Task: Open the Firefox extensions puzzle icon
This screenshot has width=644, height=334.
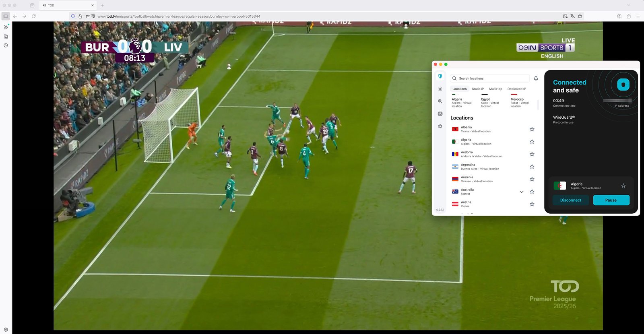Action: click(629, 16)
